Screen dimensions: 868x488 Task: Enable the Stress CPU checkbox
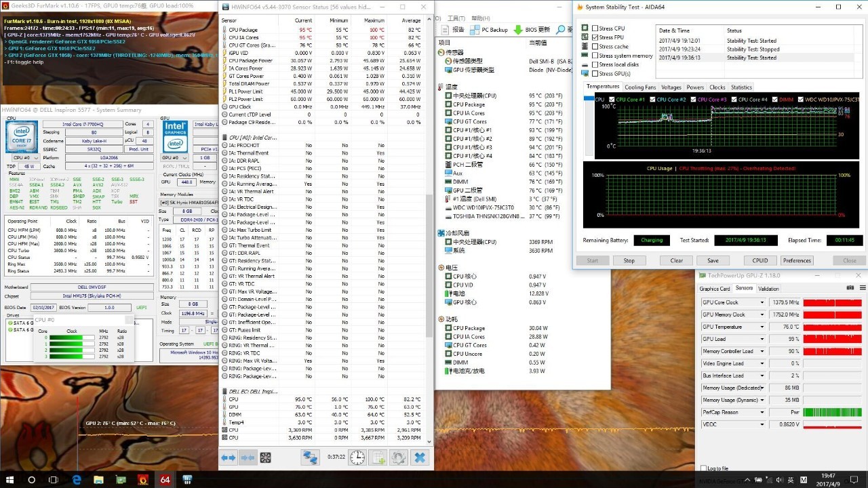point(595,28)
